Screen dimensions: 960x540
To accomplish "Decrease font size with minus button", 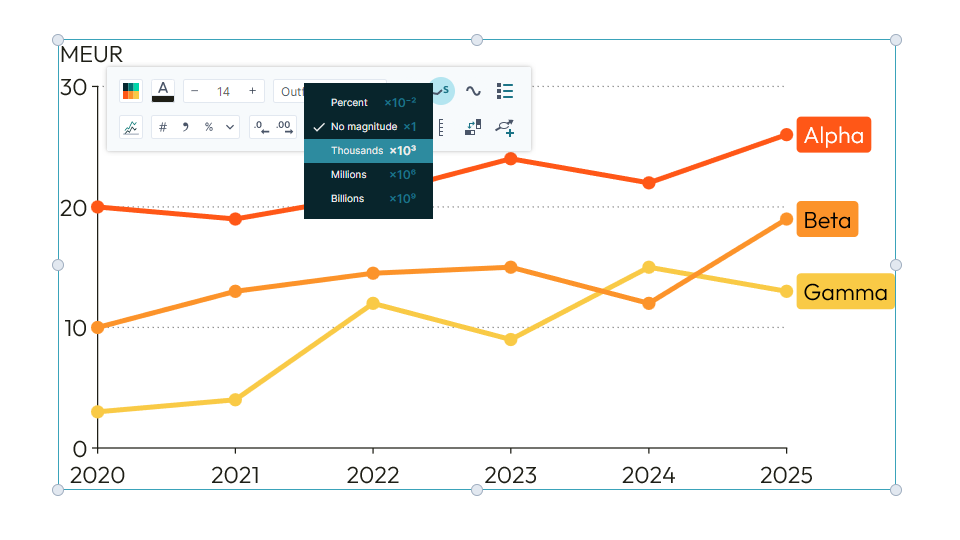I will (195, 91).
